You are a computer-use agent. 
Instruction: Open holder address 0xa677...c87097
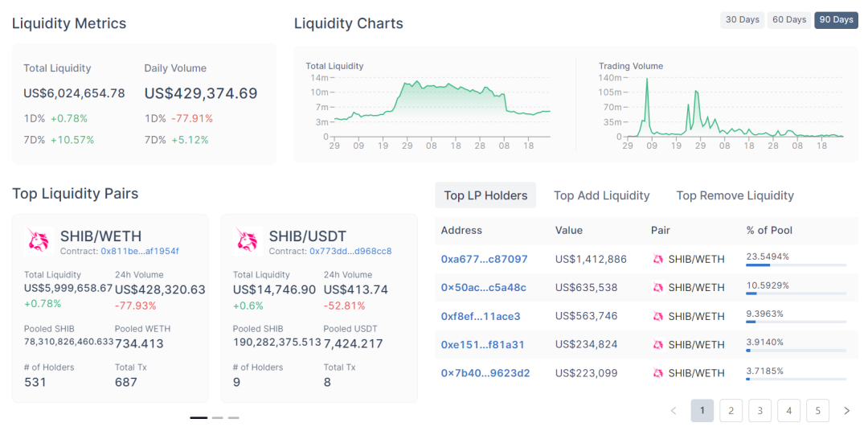coord(485,259)
